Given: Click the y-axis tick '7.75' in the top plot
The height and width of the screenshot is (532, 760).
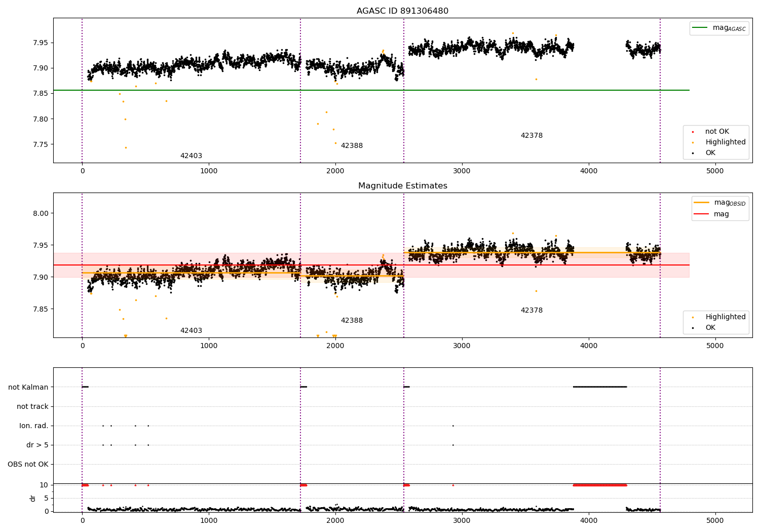Looking at the screenshot, I should tap(41, 144).
